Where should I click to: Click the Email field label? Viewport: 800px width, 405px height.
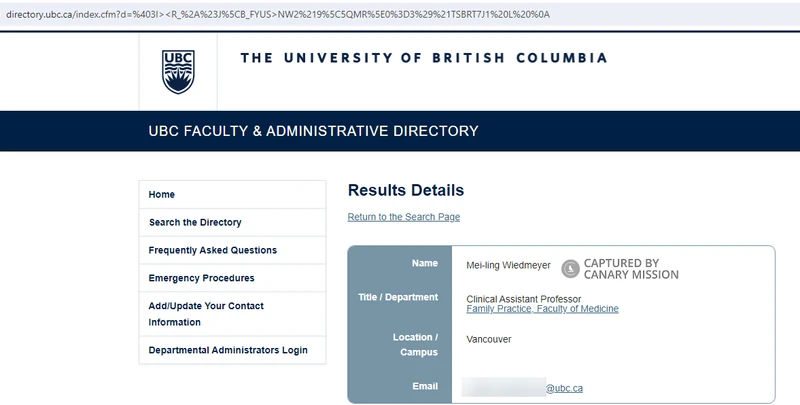[x=425, y=386]
